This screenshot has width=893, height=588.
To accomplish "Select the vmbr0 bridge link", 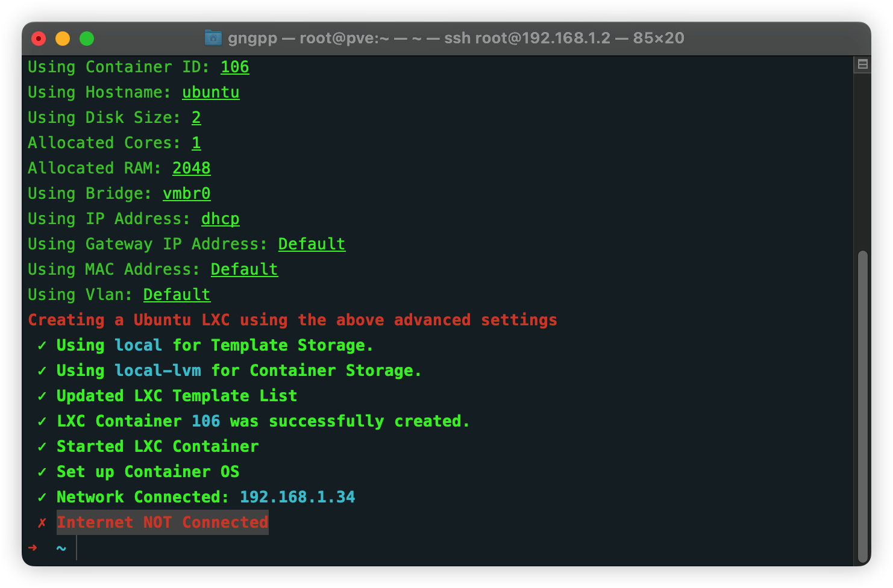I will 186,193.
